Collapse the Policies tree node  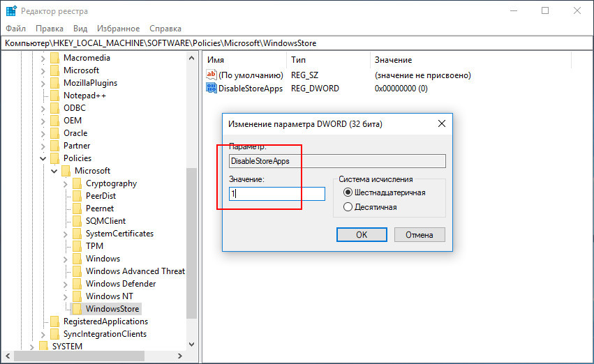tap(43, 158)
